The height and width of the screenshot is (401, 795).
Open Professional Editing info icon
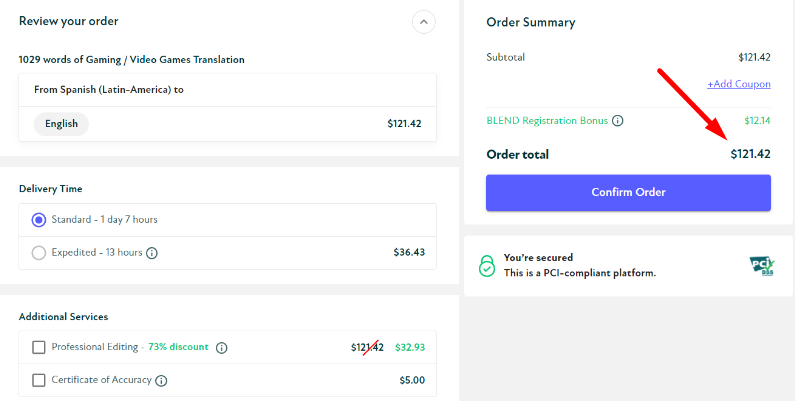(222, 348)
